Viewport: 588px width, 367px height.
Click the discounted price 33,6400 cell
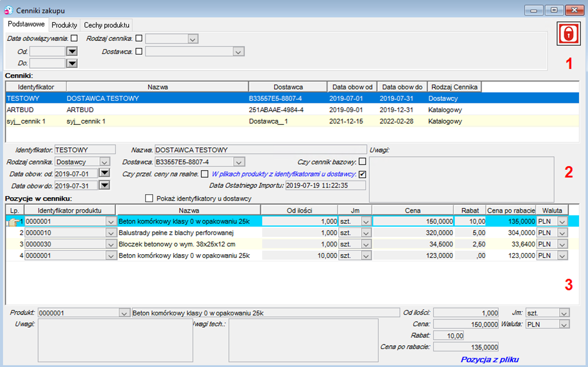pos(511,244)
